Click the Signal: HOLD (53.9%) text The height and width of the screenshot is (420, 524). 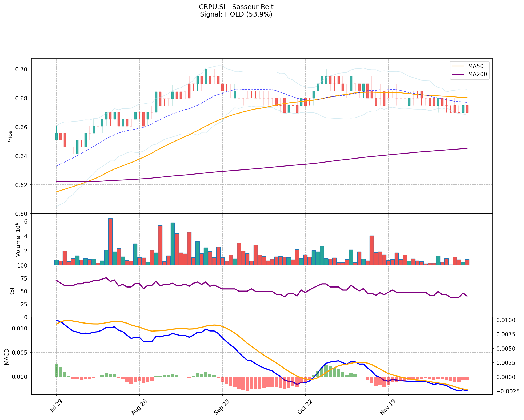[236, 14]
